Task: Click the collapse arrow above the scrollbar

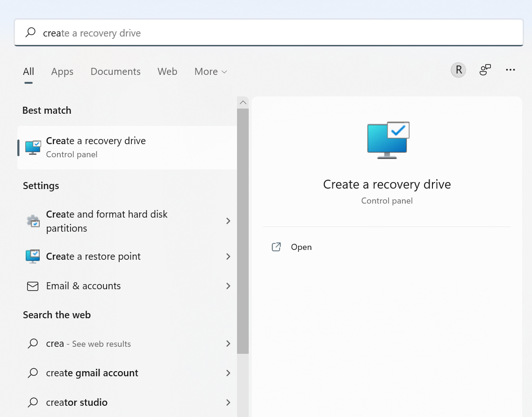Action: click(243, 102)
